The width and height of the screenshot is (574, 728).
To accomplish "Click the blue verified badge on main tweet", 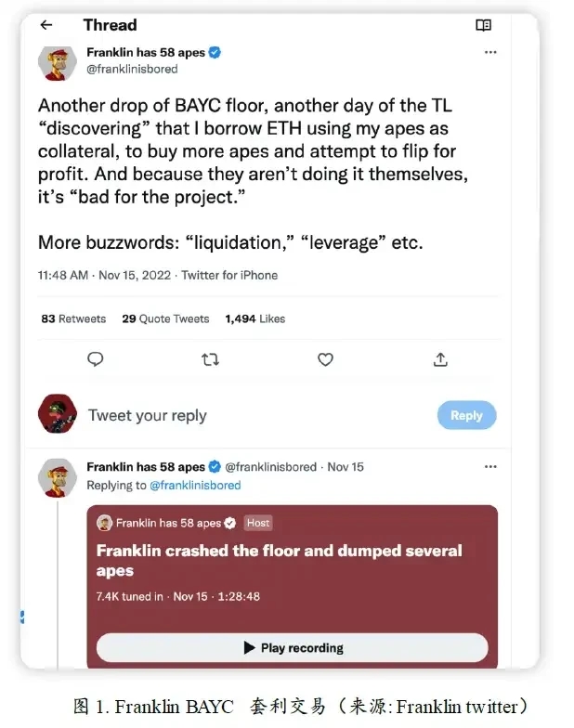I will 215,53.
